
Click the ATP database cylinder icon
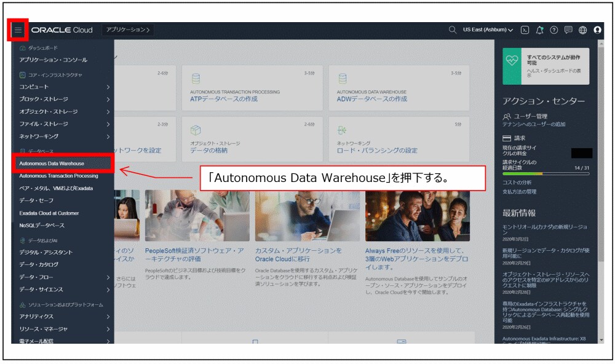(x=196, y=79)
